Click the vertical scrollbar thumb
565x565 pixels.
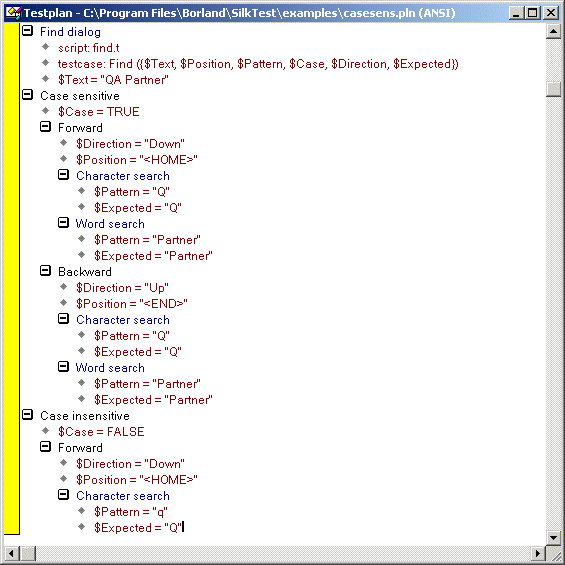click(553, 89)
